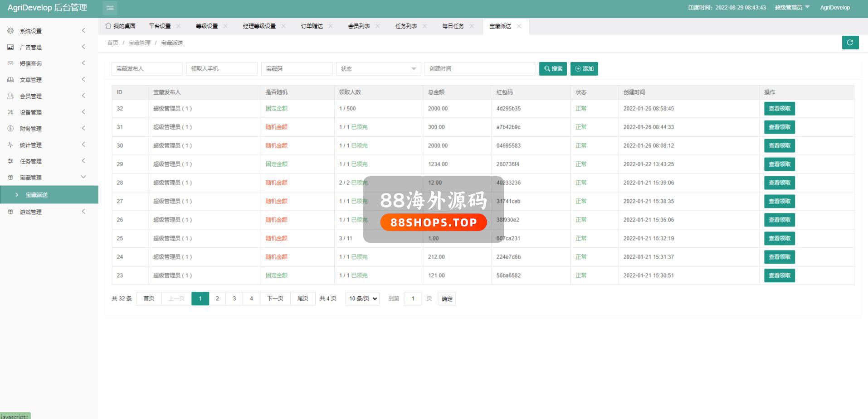Click the 短信查询 envelope icon

pos(10,63)
